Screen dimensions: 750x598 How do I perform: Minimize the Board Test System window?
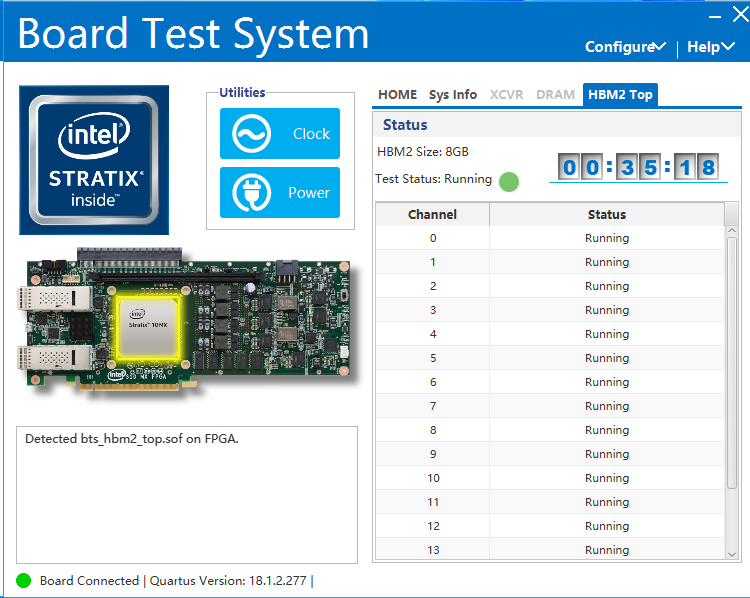[x=715, y=17]
